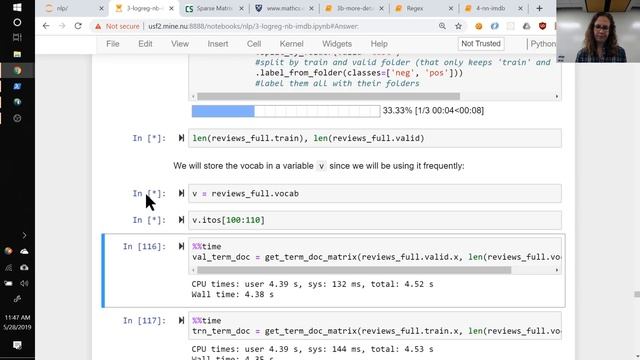Click into v = reviews_full.vocab cell

[x=375, y=193]
